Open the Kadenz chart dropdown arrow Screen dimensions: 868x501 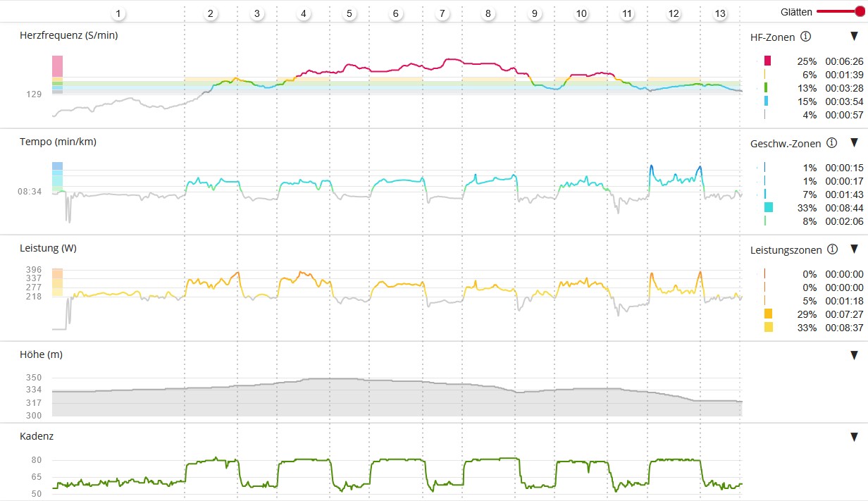(x=854, y=437)
